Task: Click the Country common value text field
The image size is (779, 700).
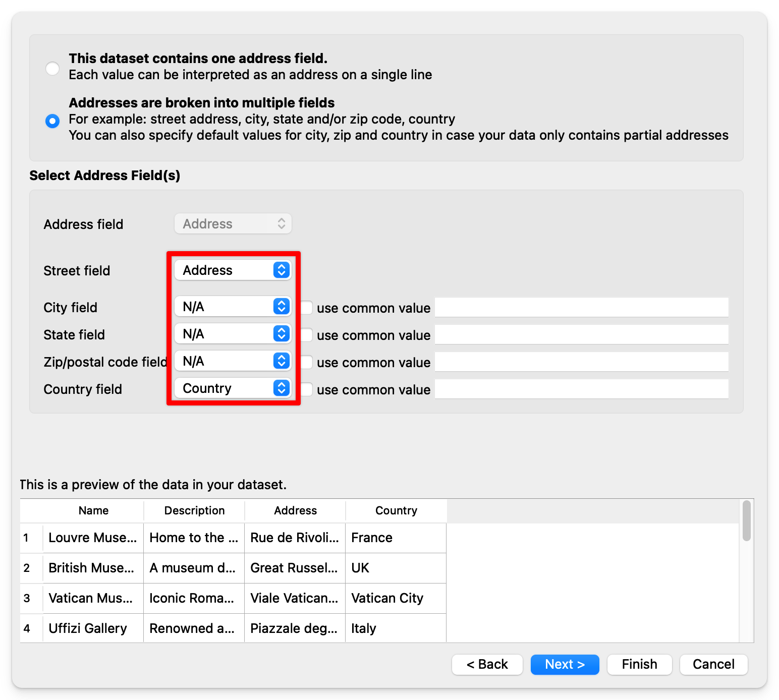Action: pos(581,389)
